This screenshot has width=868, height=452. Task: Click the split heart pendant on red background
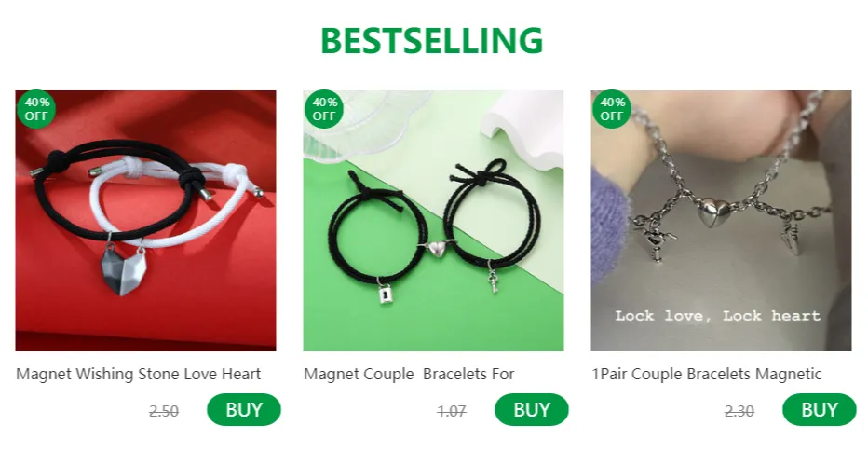coord(123,271)
